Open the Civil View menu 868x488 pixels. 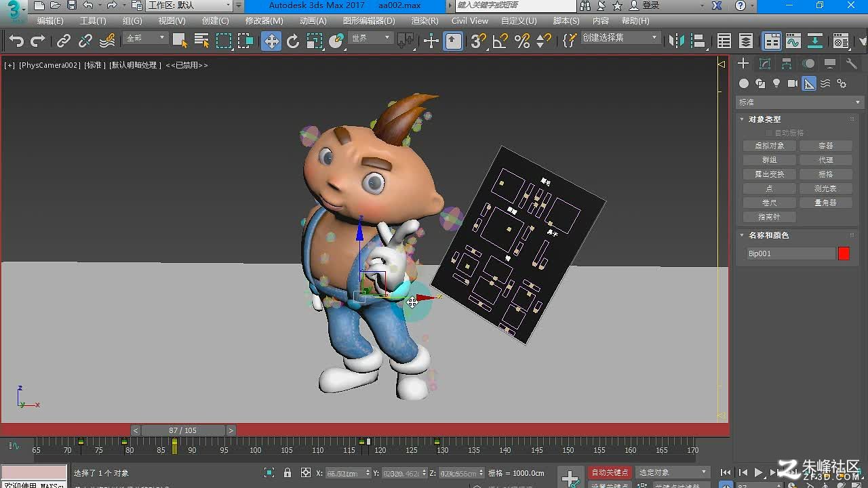click(470, 21)
